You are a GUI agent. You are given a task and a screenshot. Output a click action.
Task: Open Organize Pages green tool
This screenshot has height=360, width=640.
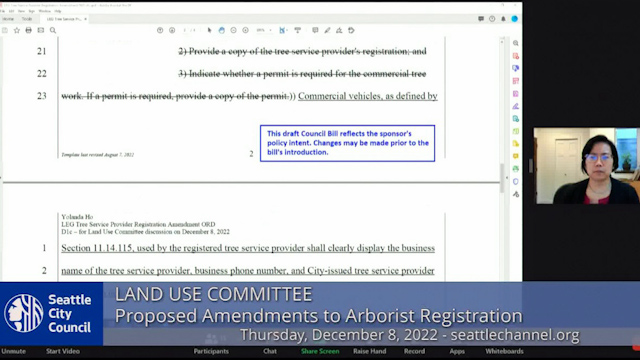[516, 131]
